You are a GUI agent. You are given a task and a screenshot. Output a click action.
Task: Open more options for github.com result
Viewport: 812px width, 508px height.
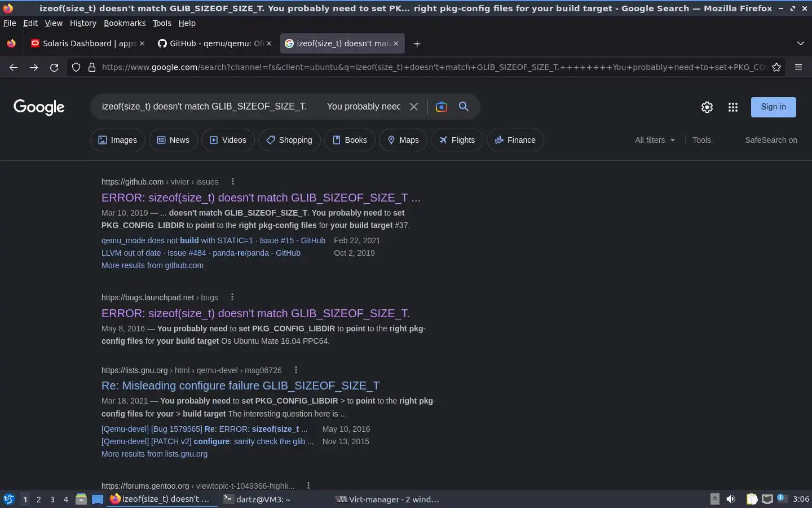[232, 181]
